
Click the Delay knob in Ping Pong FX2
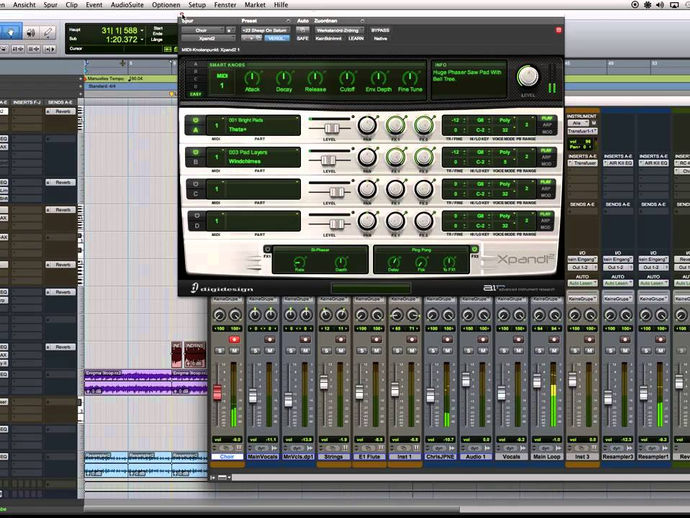click(393, 262)
